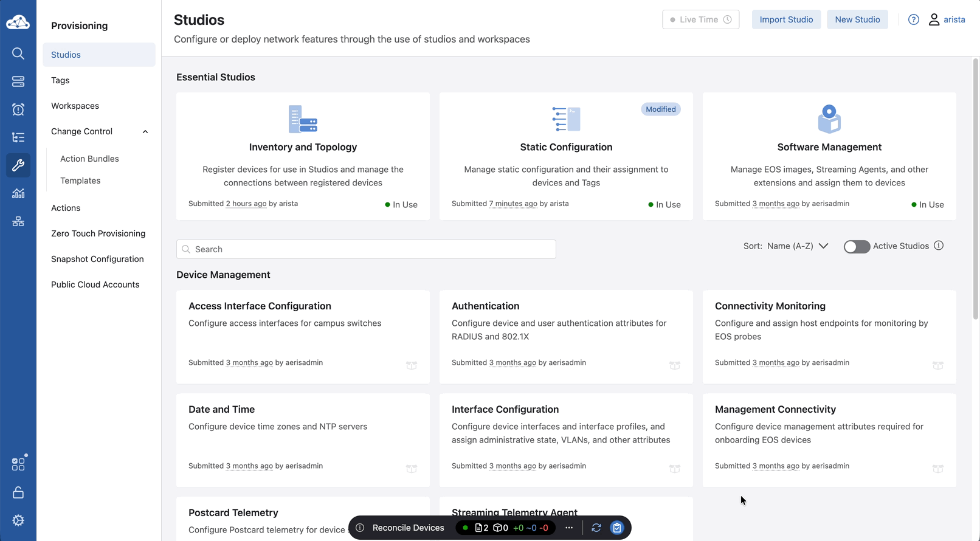The height and width of the screenshot is (541, 980).
Task: Click the Software Management studio icon
Action: click(x=829, y=119)
